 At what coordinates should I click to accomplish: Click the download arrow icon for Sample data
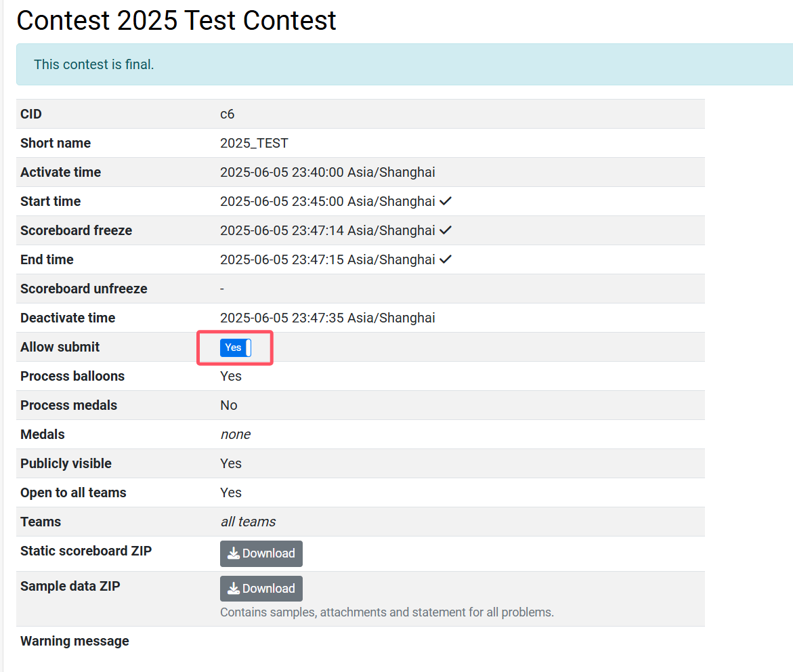(x=234, y=589)
